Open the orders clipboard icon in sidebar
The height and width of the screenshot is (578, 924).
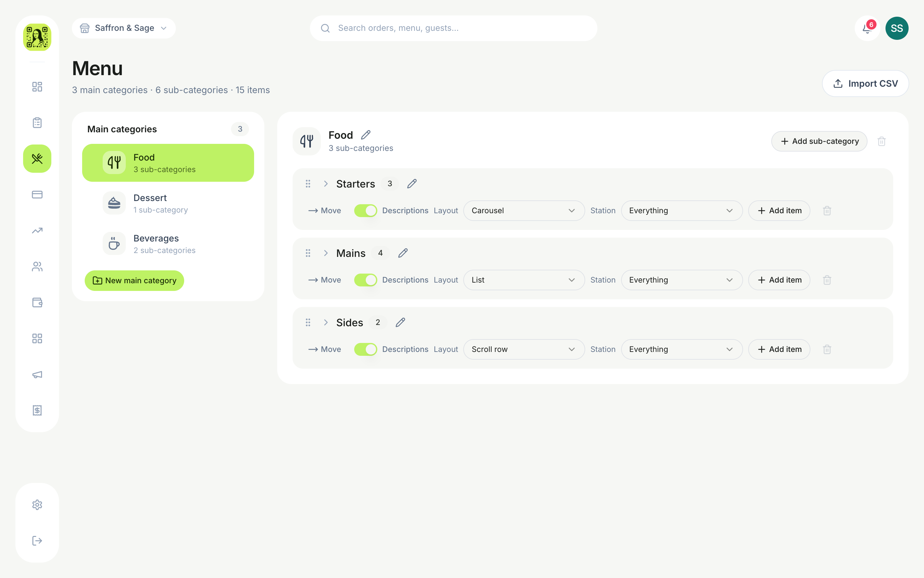pos(37,123)
